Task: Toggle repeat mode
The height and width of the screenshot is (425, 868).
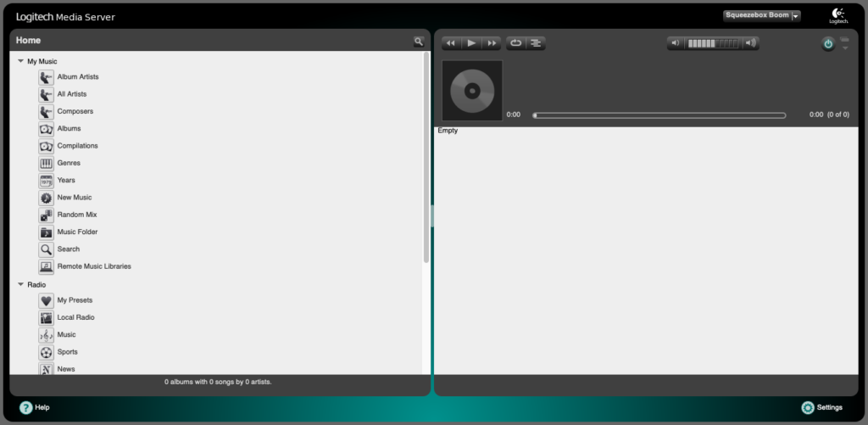Action: tap(515, 43)
